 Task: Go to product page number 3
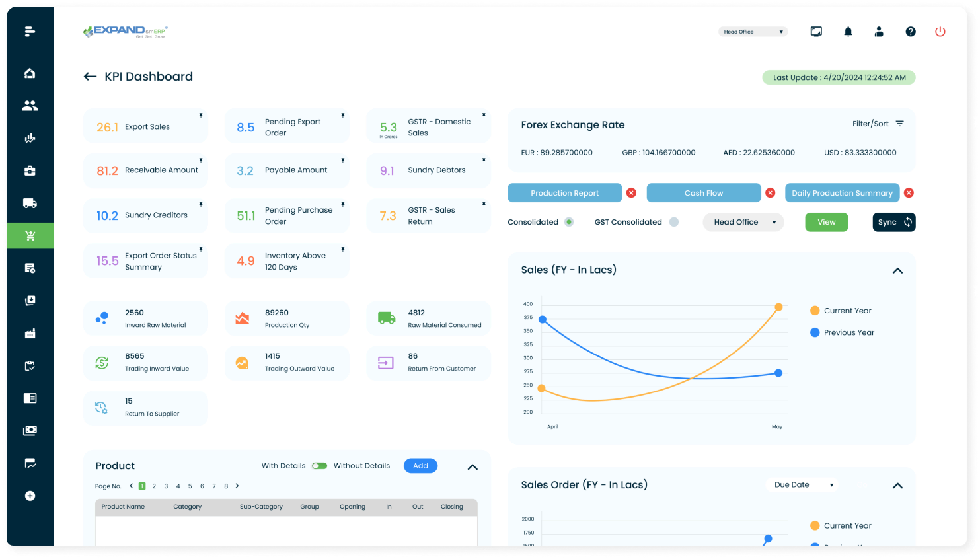click(166, 486)
